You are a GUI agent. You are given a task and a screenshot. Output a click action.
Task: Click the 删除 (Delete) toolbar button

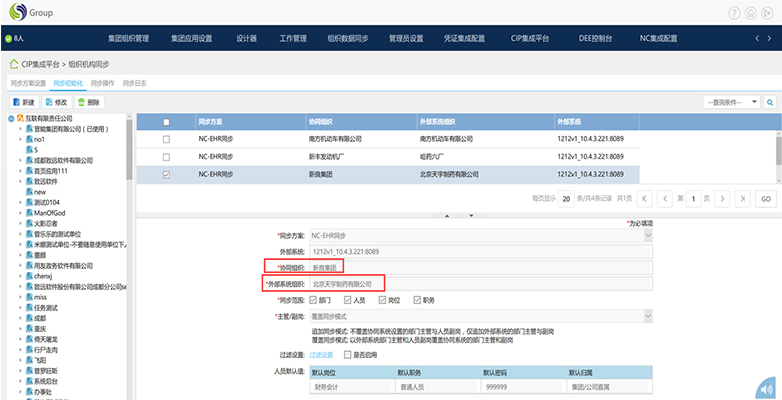(x=89, y=102)
